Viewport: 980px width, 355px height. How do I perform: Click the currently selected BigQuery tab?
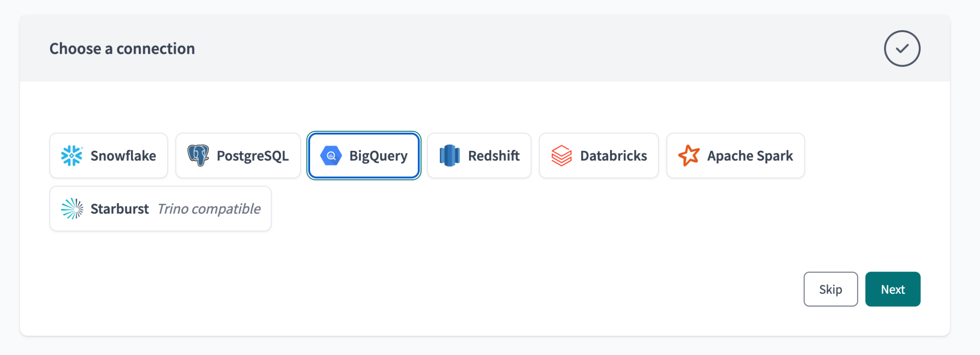click(364, 155)
